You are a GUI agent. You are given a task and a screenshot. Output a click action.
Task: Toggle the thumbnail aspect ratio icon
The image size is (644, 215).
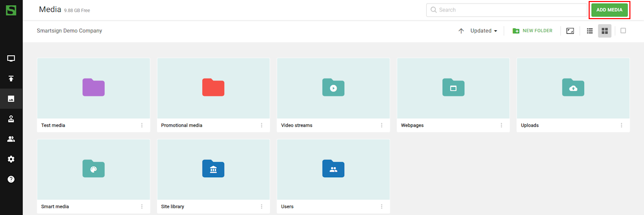coord(570,31)
